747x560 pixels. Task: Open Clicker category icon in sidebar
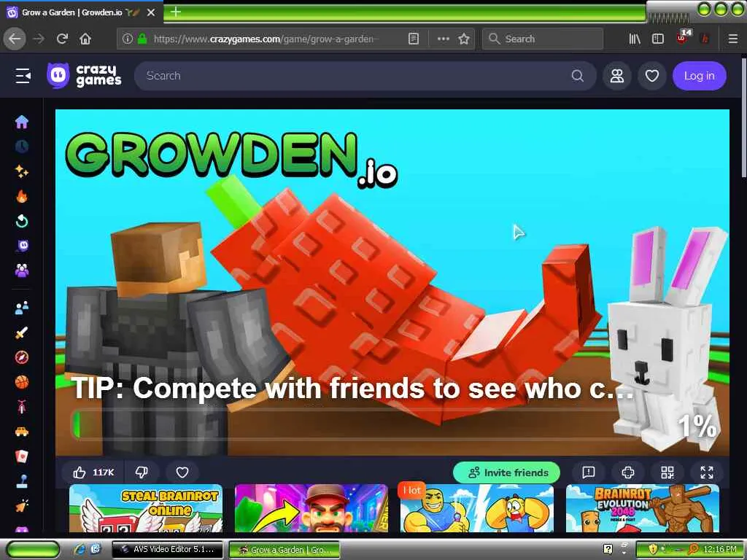[x=22, y=506]
